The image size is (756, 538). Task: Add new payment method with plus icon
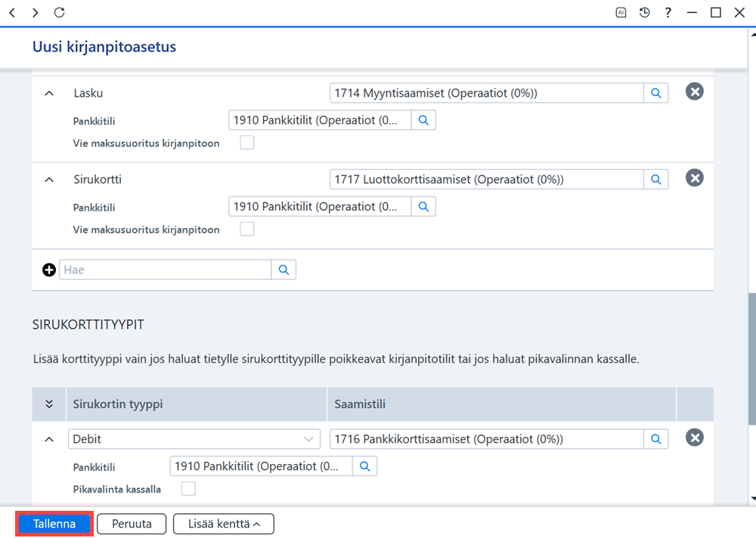48,270
